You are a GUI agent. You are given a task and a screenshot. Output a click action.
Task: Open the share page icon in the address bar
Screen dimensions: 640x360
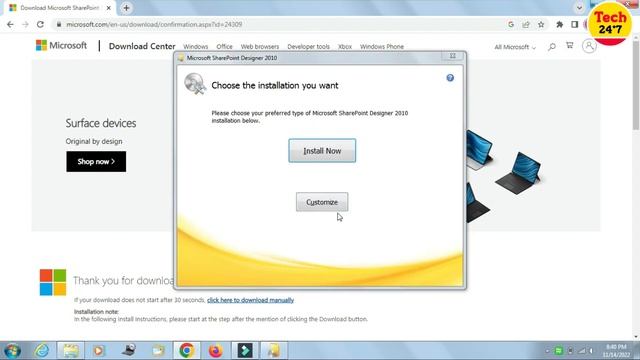[526, 24]
